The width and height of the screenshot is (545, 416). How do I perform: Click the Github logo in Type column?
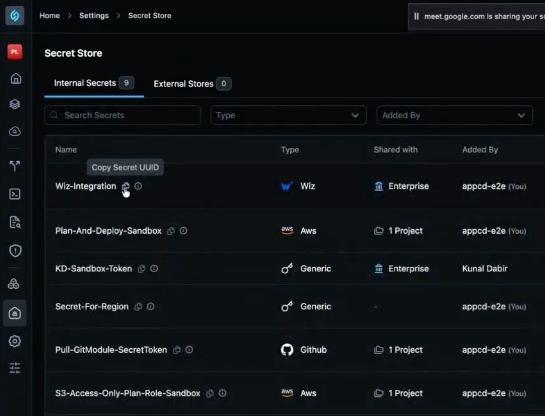[x=287, y=350]
